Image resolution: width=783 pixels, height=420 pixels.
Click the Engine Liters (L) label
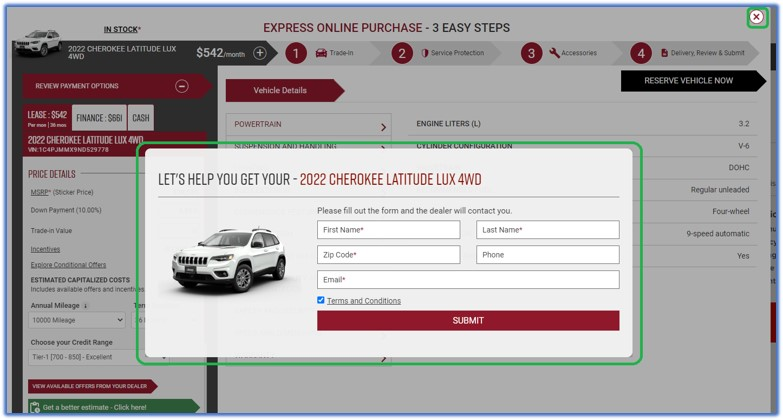pyautogui.click(x=448, y=123)
